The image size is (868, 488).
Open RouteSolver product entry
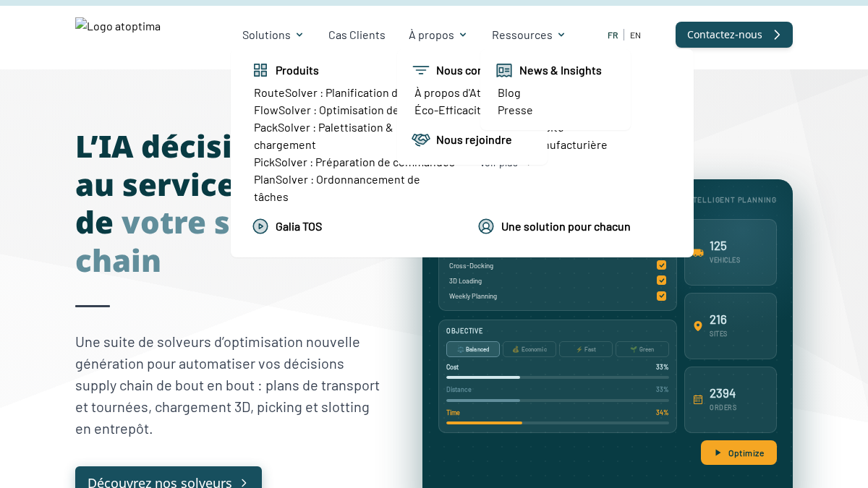pos(326,93)
